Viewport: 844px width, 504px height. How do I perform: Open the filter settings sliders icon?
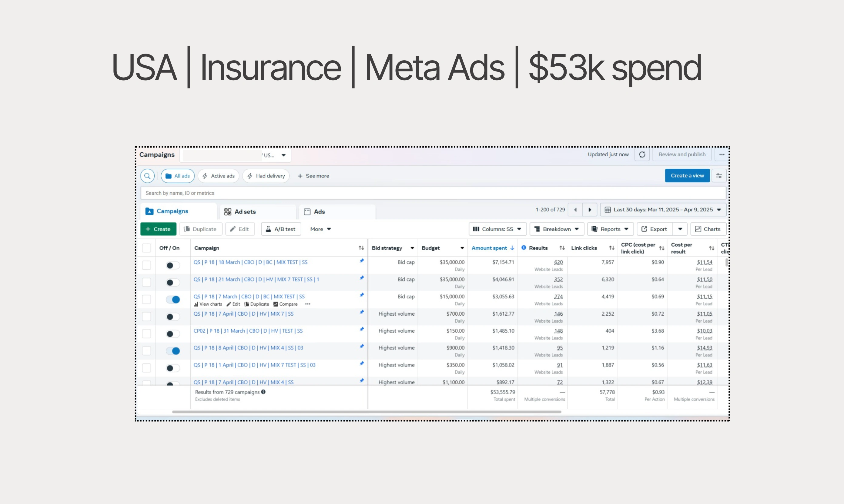(718, 176)
